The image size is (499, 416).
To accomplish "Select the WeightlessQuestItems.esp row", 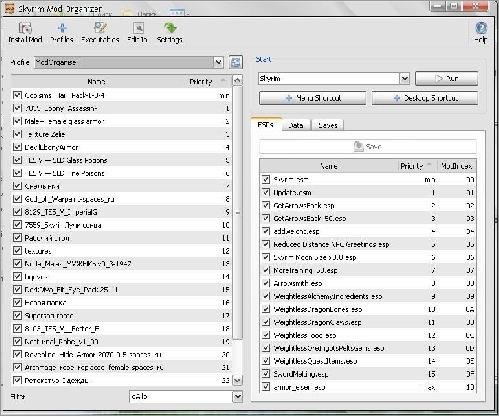I will (368, 361).
